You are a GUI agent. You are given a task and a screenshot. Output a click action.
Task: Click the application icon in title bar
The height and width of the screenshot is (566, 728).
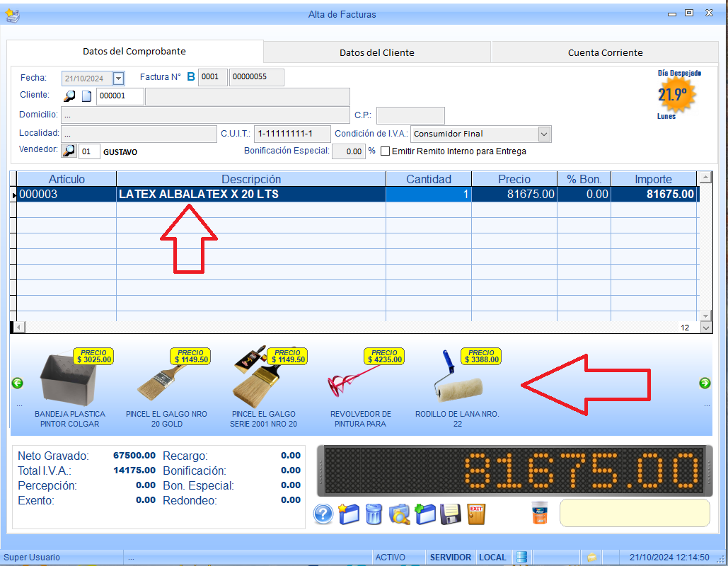[x=13, y=16]
